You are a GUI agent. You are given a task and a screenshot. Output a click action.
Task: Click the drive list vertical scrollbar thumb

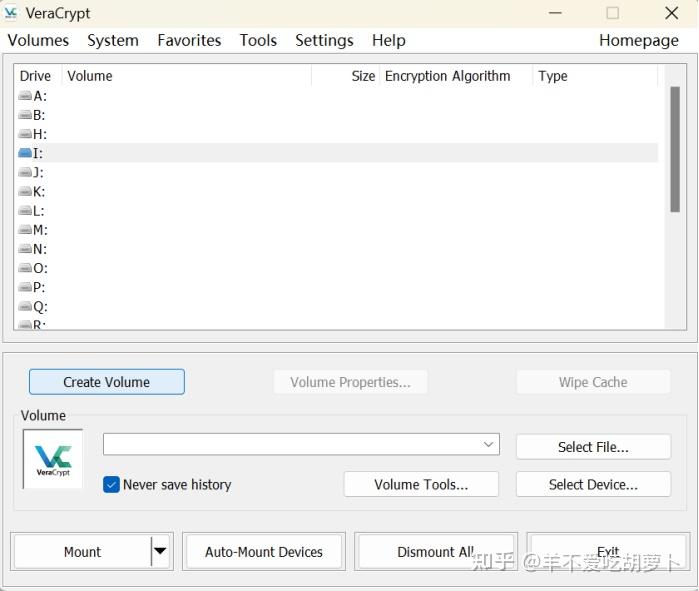(x=675, y=149)
